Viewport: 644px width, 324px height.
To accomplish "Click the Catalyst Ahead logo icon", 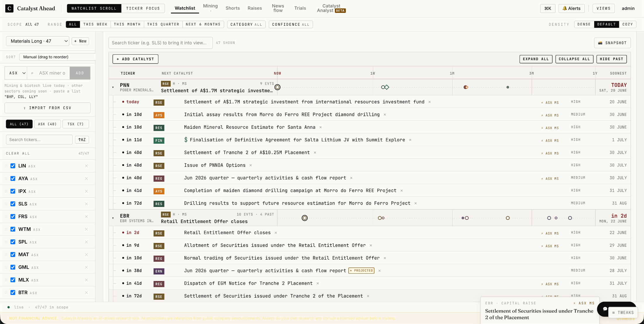I will (9, 8).
